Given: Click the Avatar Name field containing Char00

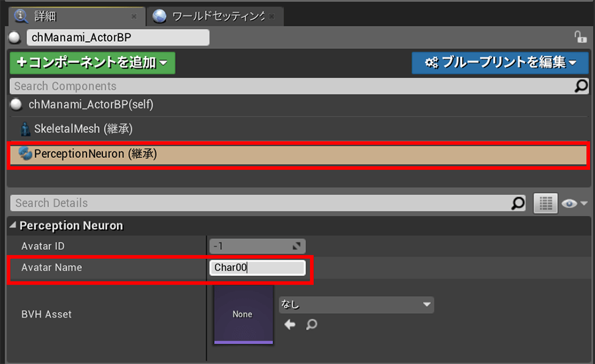Looking at the screenshot, I should coord(257,268).
